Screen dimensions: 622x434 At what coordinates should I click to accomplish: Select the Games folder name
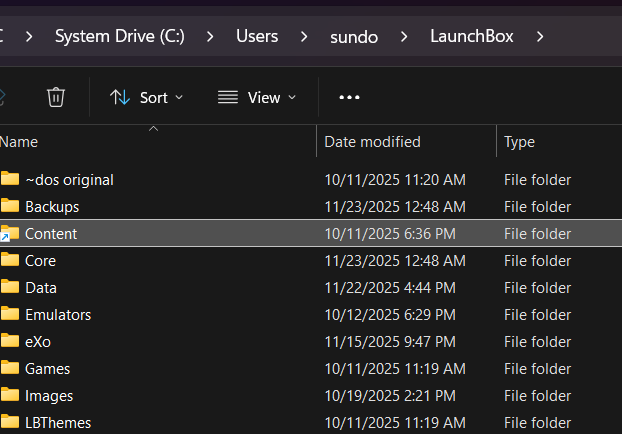47,369
